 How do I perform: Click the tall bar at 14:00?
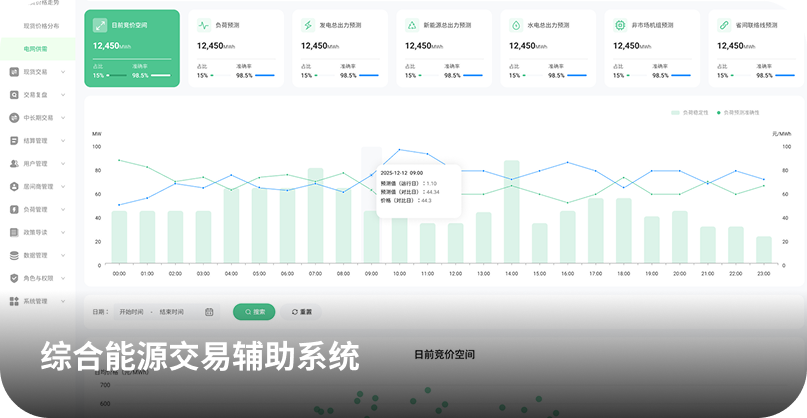pos(512,212)
